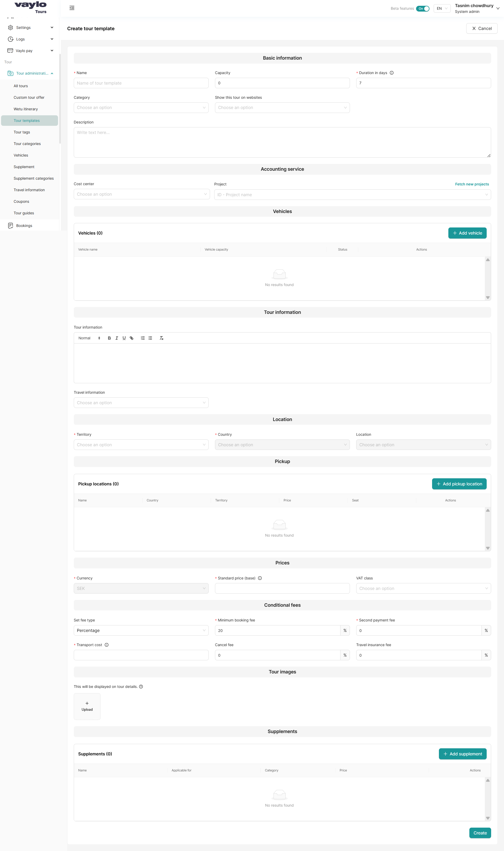Screen dimensions: 504x851
Task: Click the tour template Name field
Action: coord(141,82)
